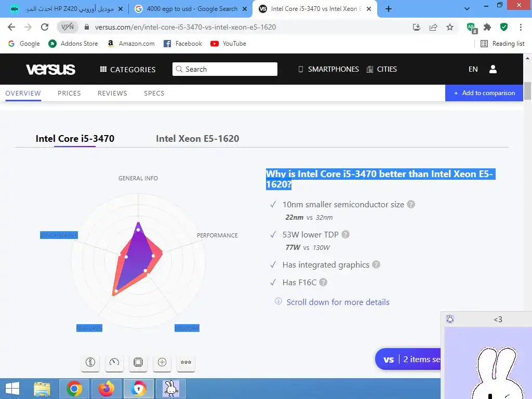
Task: Select the SPECS tab
Action: pyautogui.click(x=154, y=94)
